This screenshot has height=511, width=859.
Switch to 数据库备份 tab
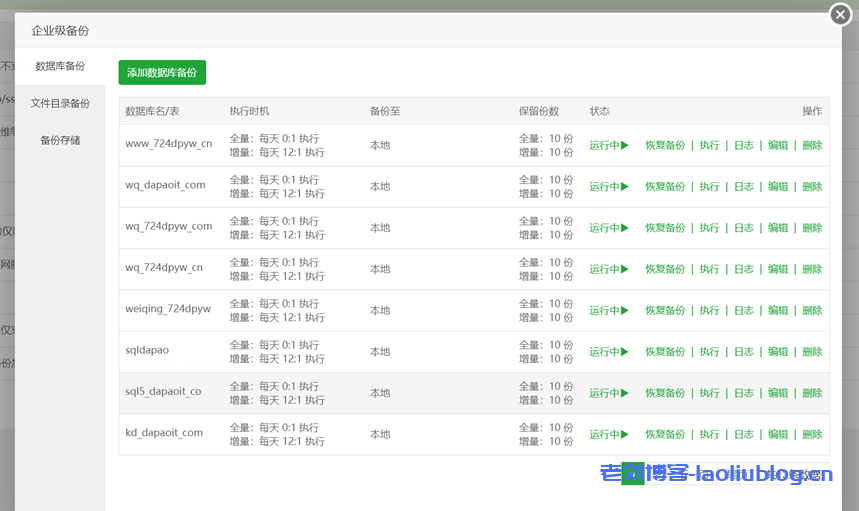tap(60, 67)
